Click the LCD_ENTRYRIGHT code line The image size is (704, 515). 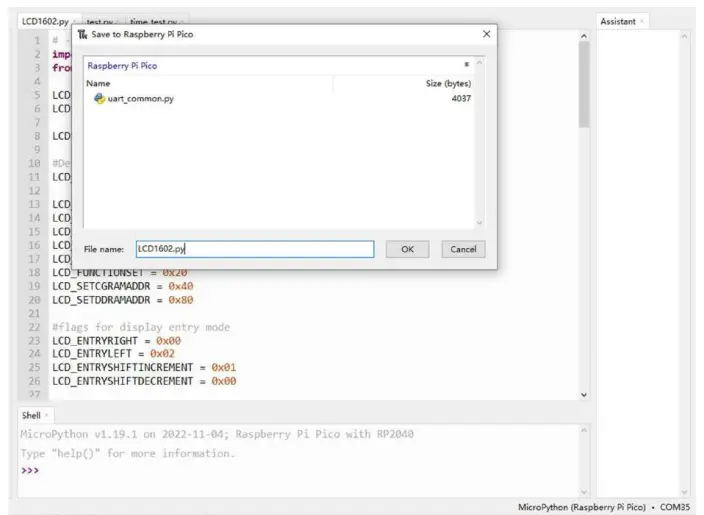116,341
